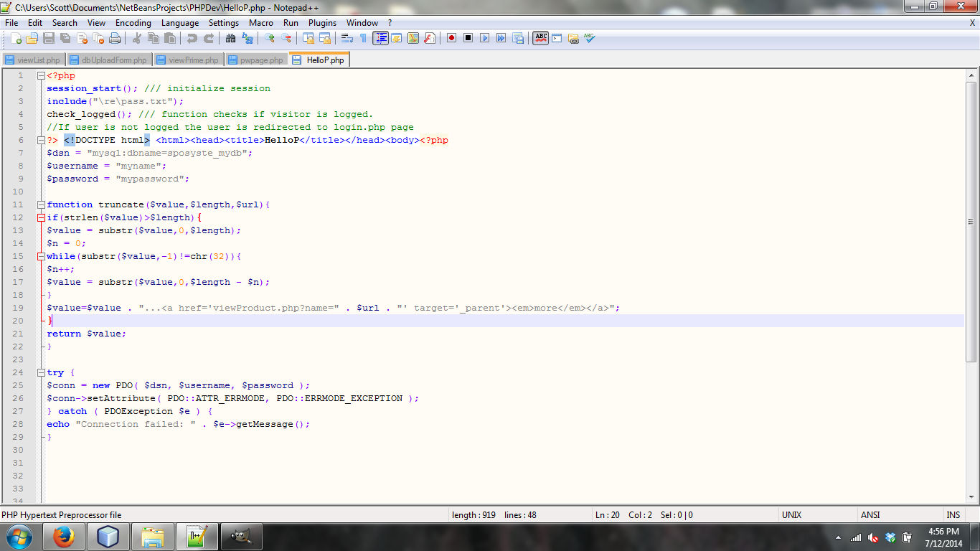The height and width of the screenshot is (551, 980).
Task: Zoom out using the magnifier icon
Action: 286,38
